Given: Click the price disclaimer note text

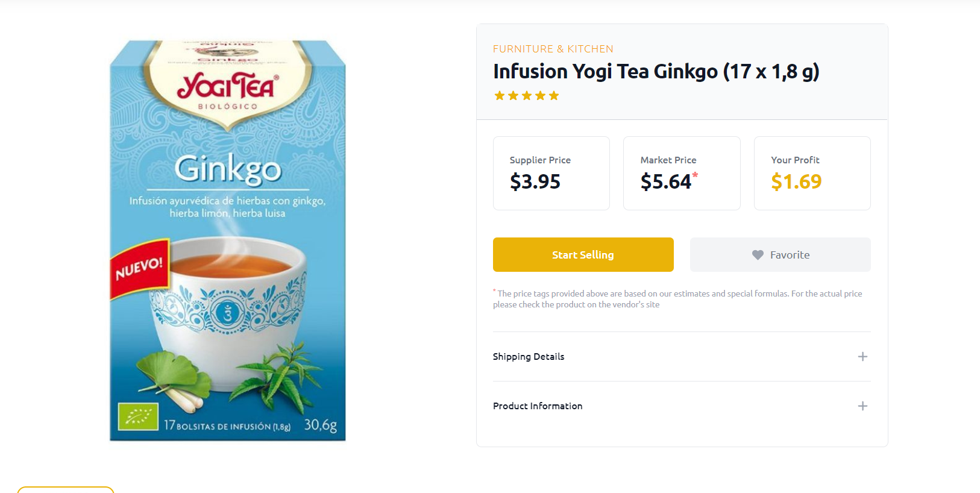Looking at the screenshot, I should click(677, 299).
